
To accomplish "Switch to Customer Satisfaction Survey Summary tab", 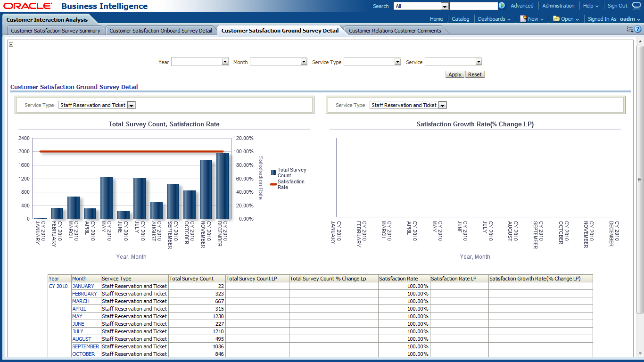I will click(x=56, y=31).
